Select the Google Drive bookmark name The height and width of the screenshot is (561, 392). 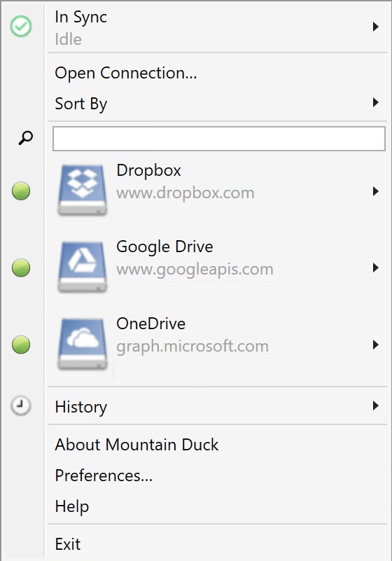click(x=165, y=247)
